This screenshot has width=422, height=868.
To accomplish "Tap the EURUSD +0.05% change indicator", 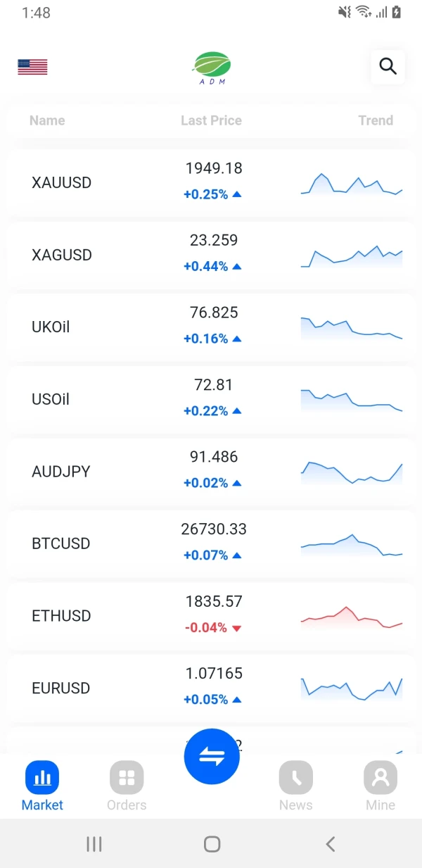I will [x=212, y=700].
